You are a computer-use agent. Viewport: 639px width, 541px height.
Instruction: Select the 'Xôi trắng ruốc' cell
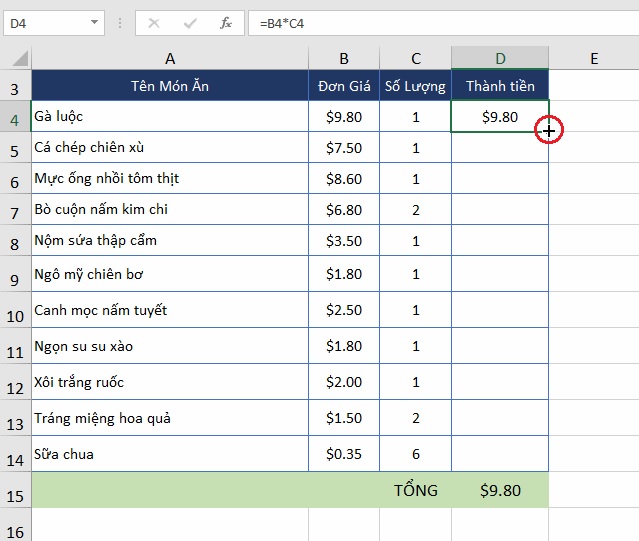pos(170,381)
